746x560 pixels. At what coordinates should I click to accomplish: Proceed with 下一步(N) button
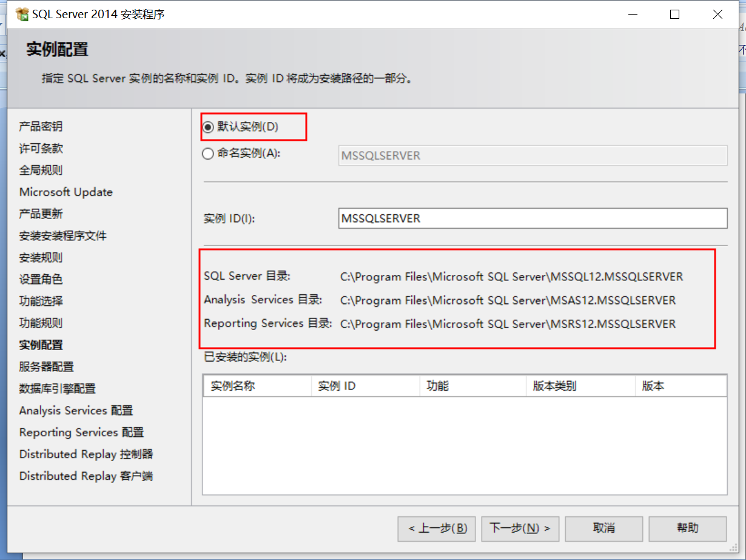[x=520, y=528]
